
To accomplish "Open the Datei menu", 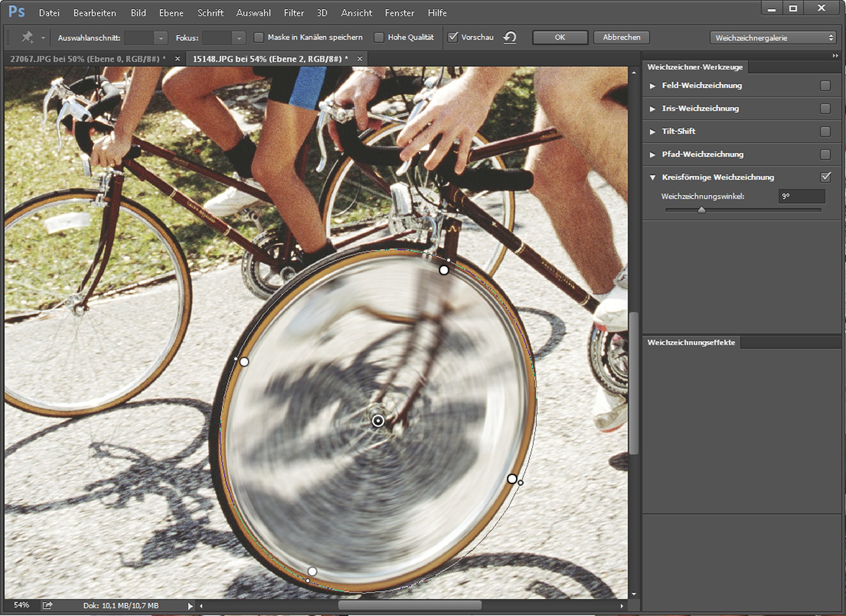I will click(49, 13).
